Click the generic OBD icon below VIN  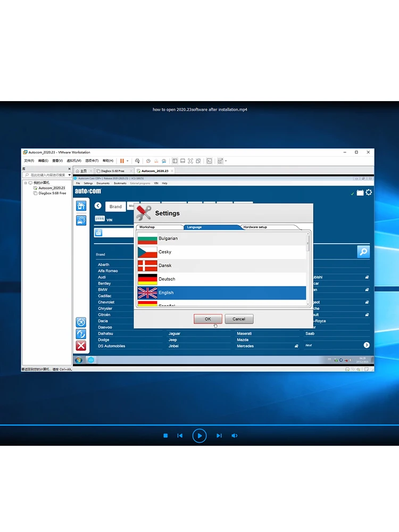[98, 232]
